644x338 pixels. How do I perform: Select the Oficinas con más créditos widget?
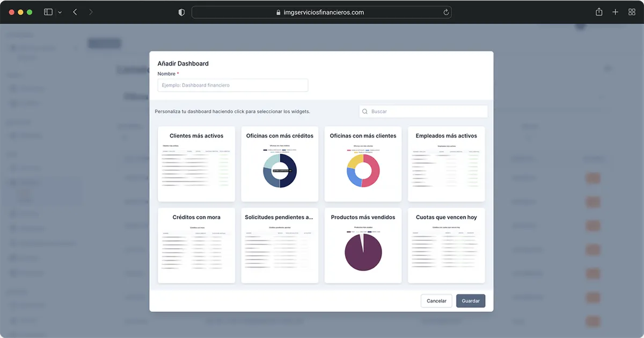pos(280,164)
